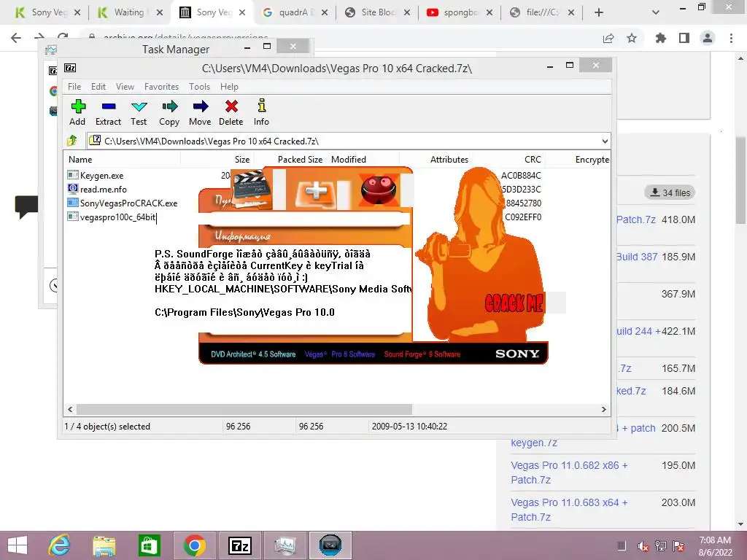Click the volume muted tray icon
Screen dimensions: 747x560
643,546
